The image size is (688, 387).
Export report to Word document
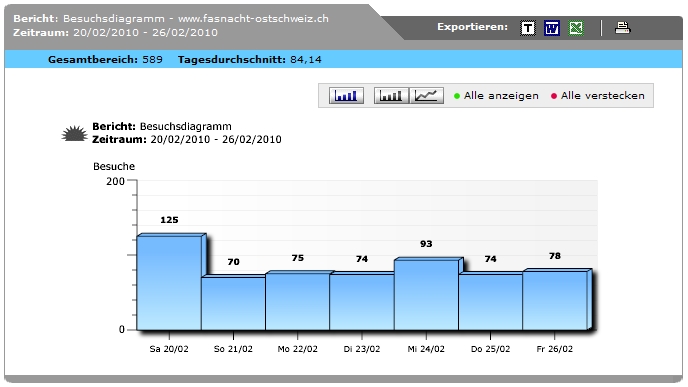pyautogui.click(x=552, y=29)
